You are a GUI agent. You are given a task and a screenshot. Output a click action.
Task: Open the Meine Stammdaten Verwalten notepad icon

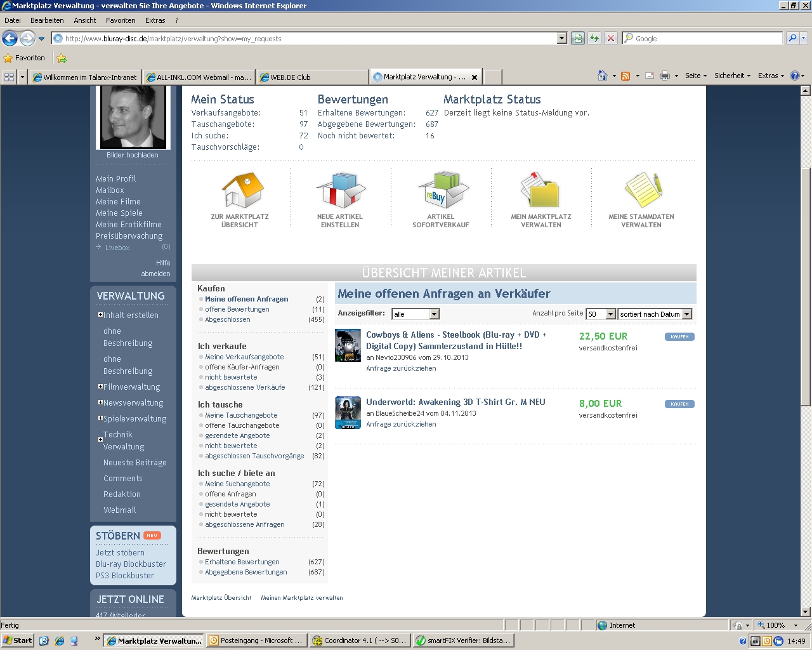click(642, 190)
